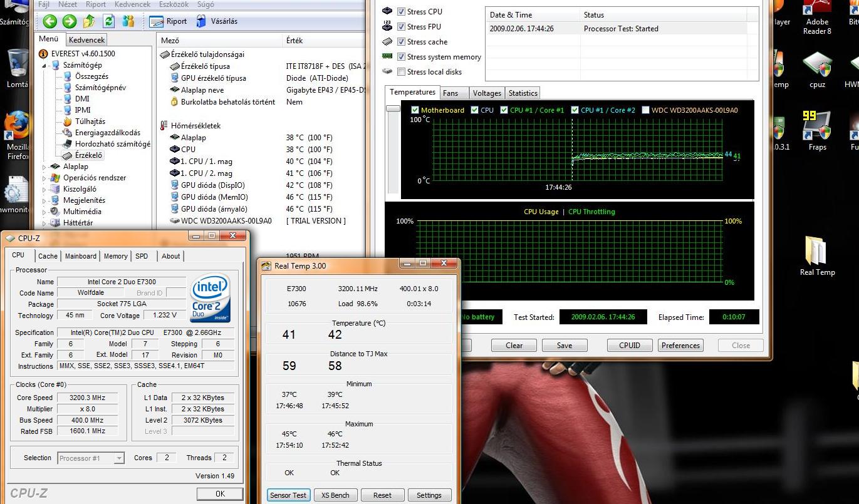
Task: Open the CPU-Z Mainboard tab
Action: [x=81, y=256]
